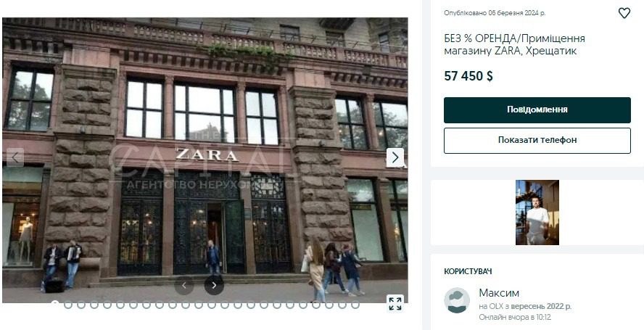This screenshot has height=330, width=644.
Task: Click the Повідомлення button
Action: coord(537,110)
